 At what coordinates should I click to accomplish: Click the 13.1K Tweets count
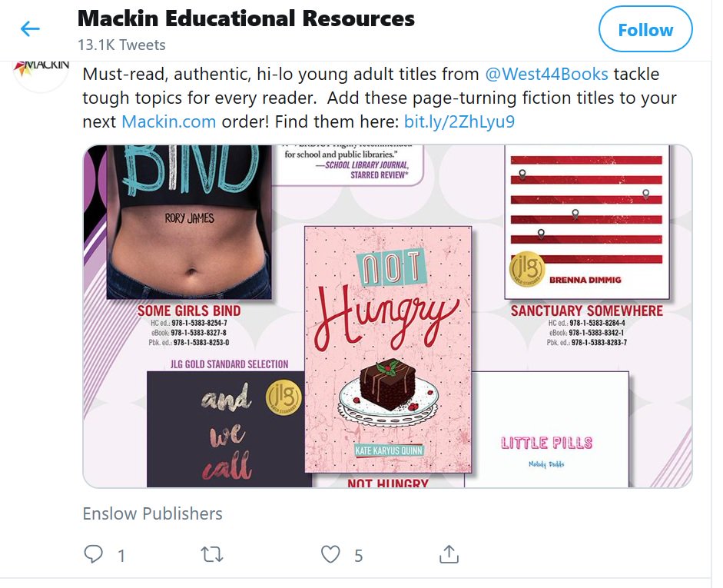point(121,45)
